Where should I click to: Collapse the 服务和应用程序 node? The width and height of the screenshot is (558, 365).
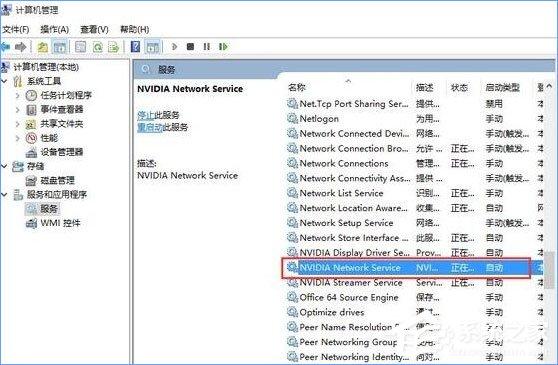click(4, 195)
